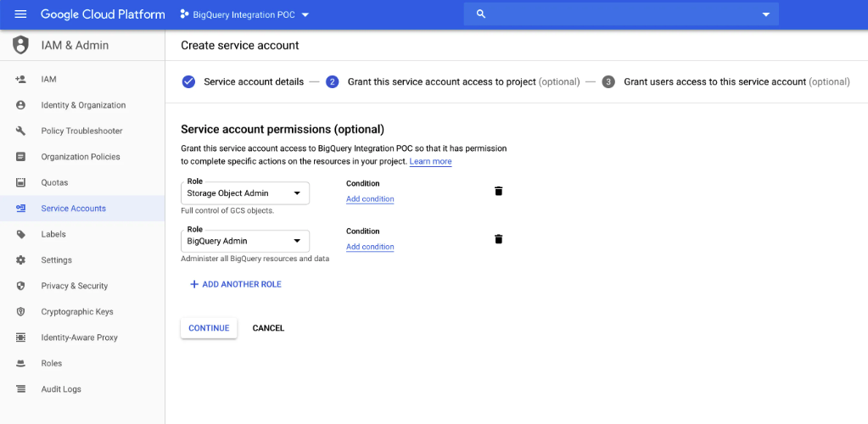Open the hamburger navigation menu
868x424 pixels.
pos(20,14)
